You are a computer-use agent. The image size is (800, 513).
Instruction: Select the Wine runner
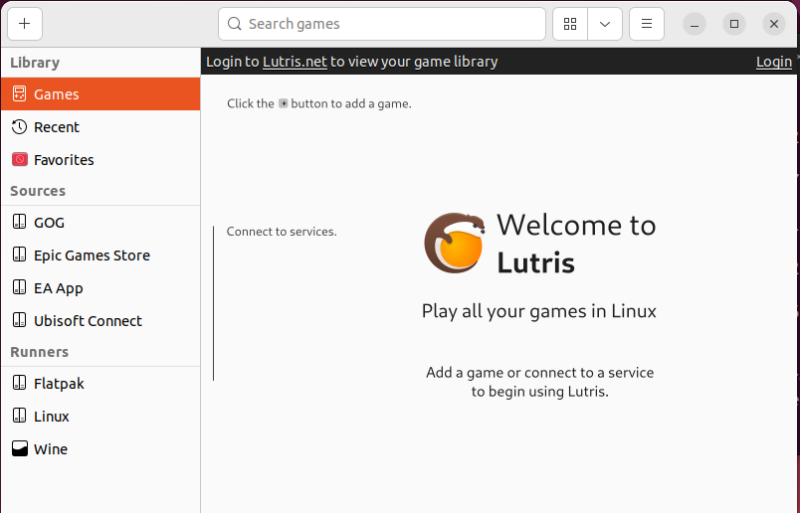[x=101, y=449]
